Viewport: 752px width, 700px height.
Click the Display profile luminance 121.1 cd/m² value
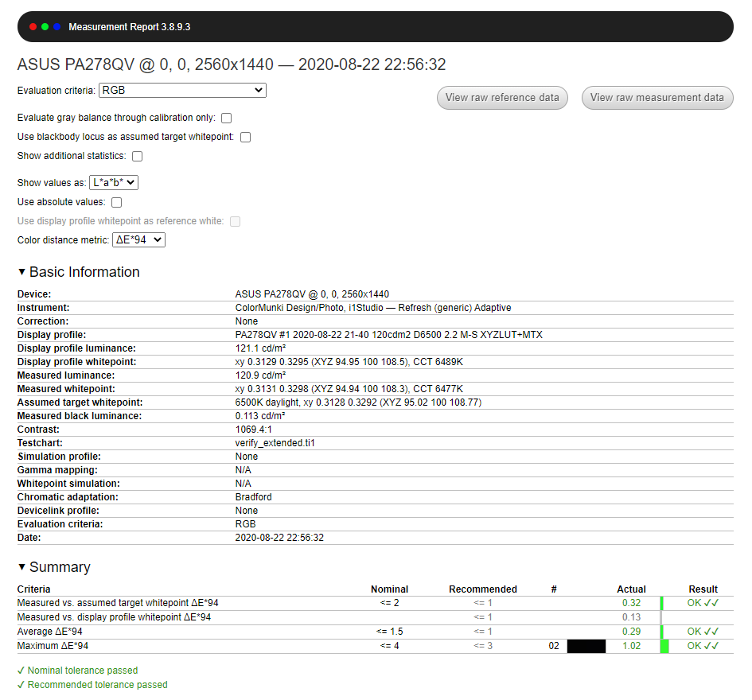coord(260,348)
